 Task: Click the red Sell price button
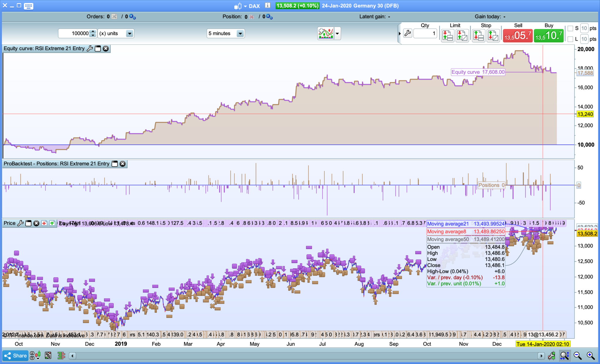[x=517, y=36]
